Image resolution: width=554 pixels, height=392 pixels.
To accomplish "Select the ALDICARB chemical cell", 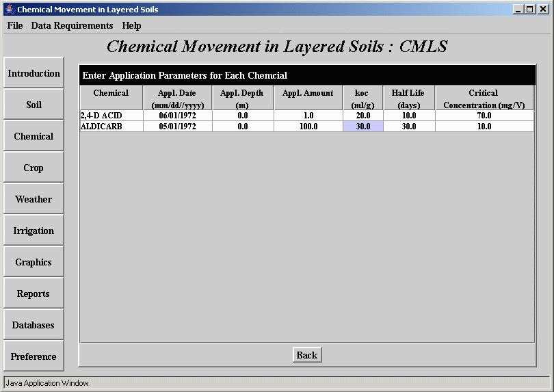I will tap(111, 127).
